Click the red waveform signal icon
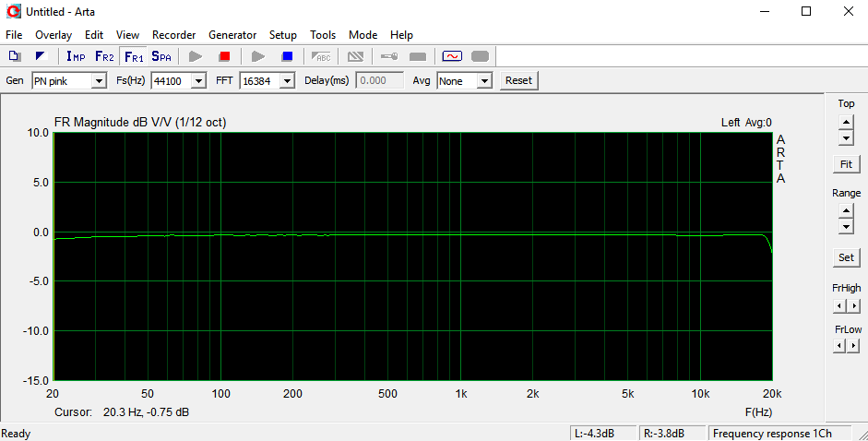The height and width of the screenshot is (441, 868). click(x=452, y=56)
